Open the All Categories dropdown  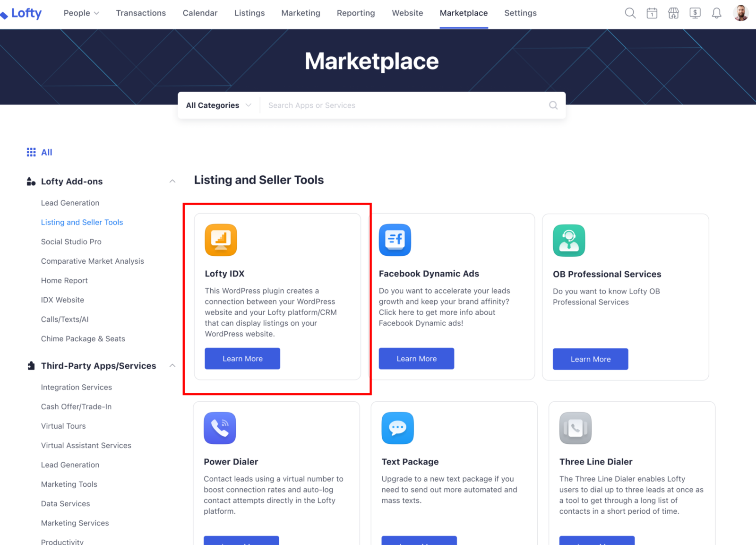coord(218,105)
